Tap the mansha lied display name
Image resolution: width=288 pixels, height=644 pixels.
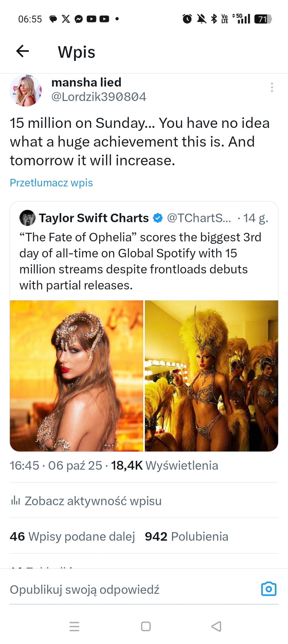coord(86,82)
